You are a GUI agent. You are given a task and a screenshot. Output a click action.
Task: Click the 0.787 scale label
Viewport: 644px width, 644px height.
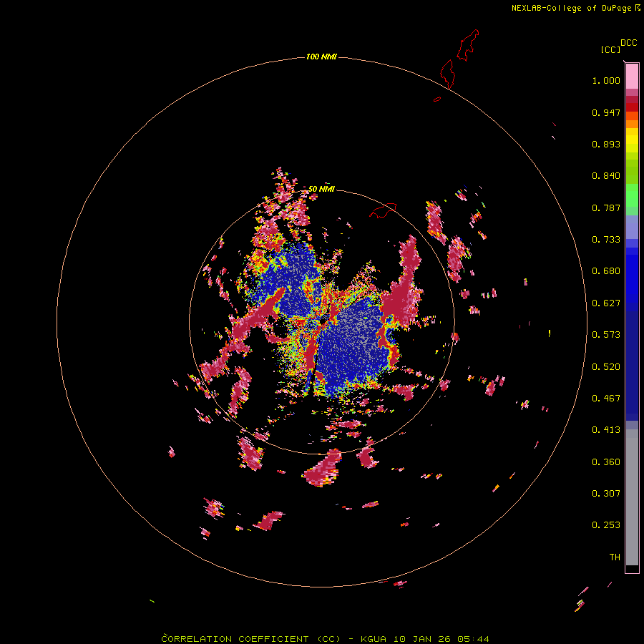point(606,208)
